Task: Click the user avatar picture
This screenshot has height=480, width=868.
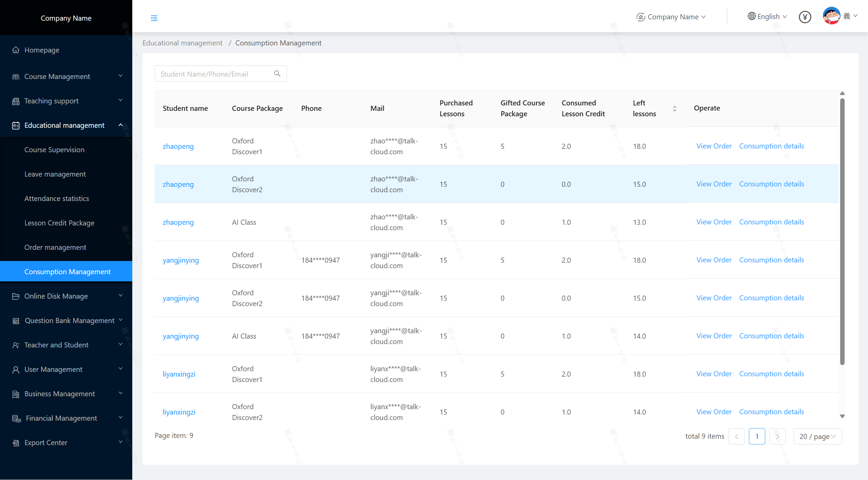Action: point(831,16)
